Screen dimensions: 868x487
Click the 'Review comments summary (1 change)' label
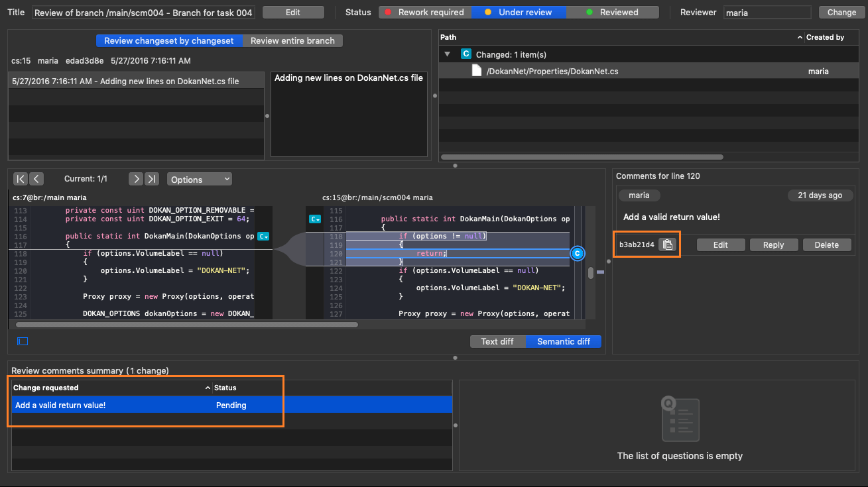click(90, 370)
